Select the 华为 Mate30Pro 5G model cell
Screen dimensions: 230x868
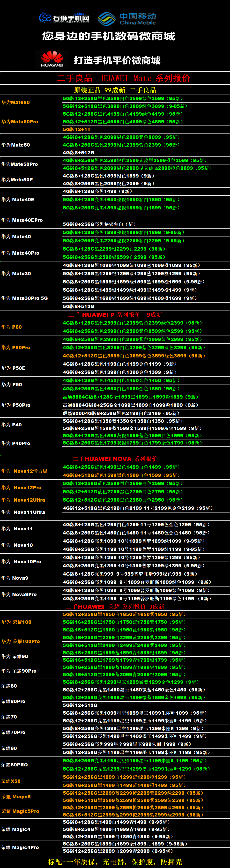31,298
